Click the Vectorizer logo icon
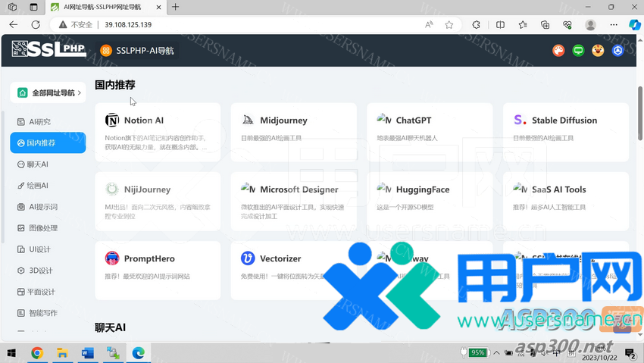The image size is (644, 363). pos(248,258)
